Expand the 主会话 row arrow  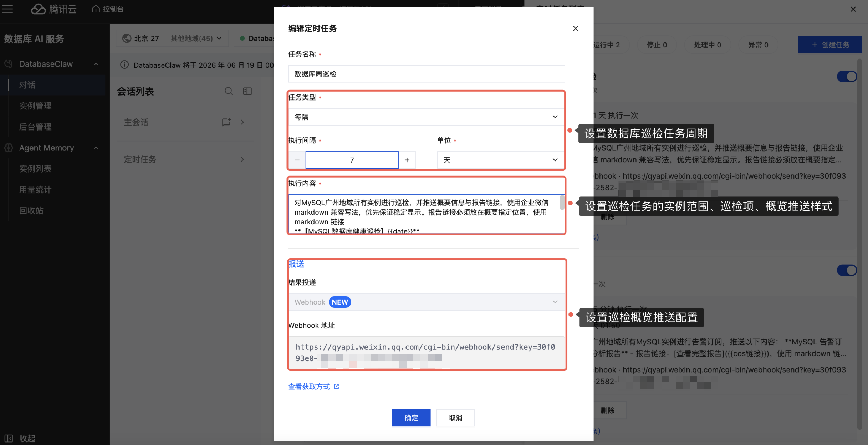point(242,122)
